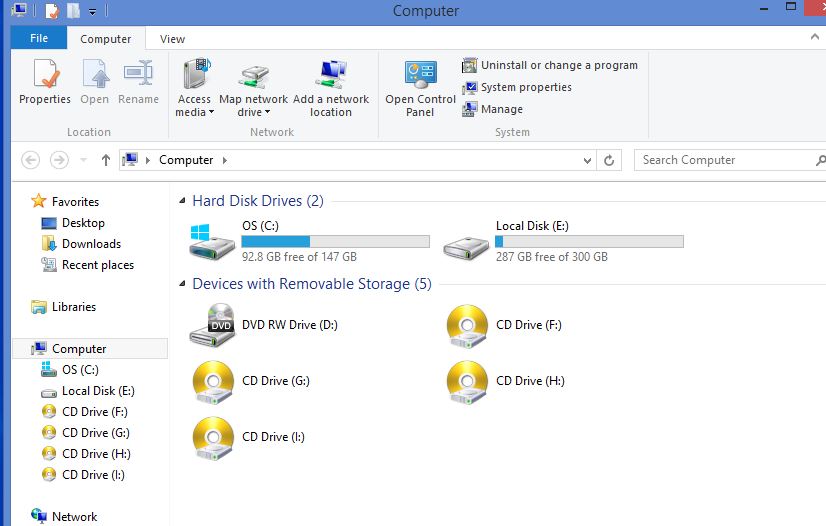Click the Local Disk (E:) usage bar
Viewport: 826px width, 526px height.
589,242
